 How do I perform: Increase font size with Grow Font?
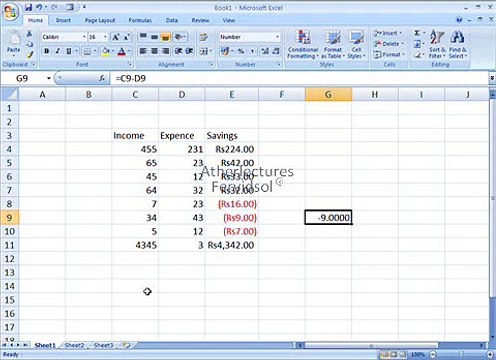tap(116, 37)
